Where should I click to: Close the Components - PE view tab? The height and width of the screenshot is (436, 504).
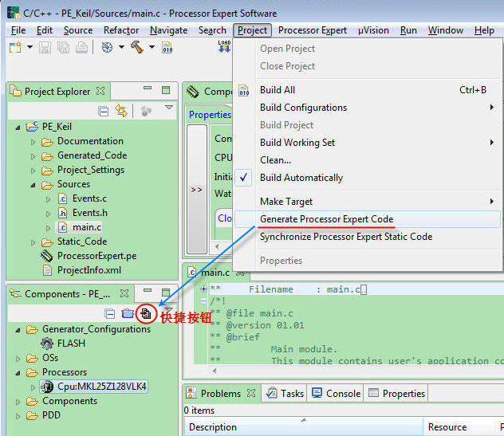[124, 293]
